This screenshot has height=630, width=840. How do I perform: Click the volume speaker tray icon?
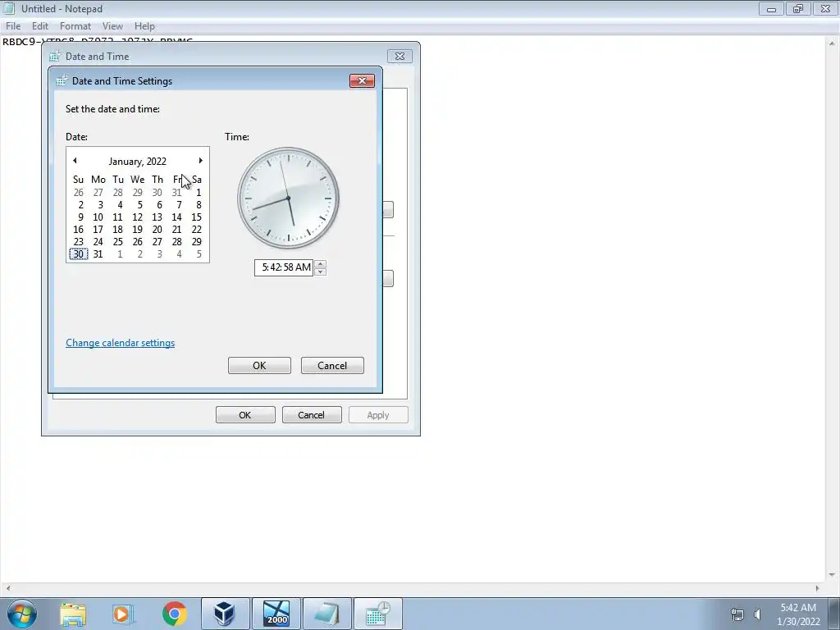point(757,614)
